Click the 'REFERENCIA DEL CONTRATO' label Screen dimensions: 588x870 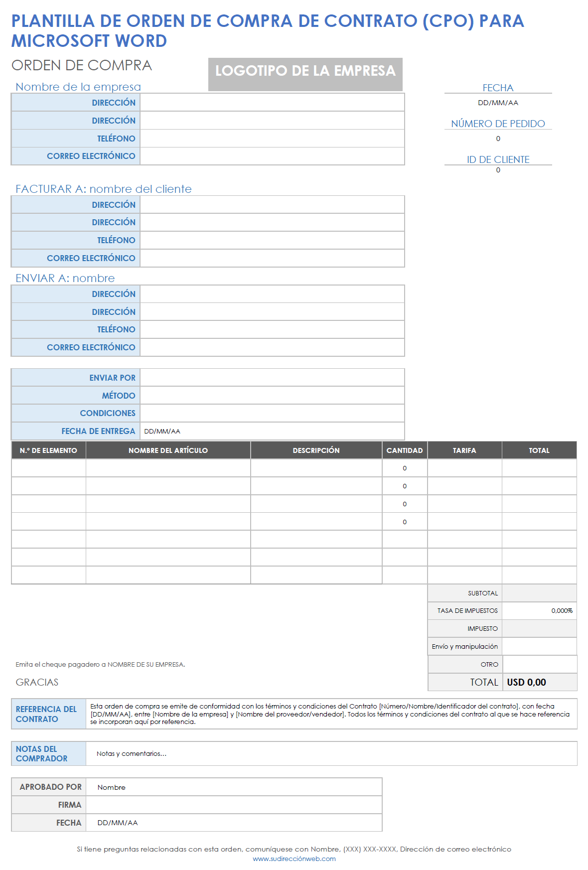[x=46, y=714]
